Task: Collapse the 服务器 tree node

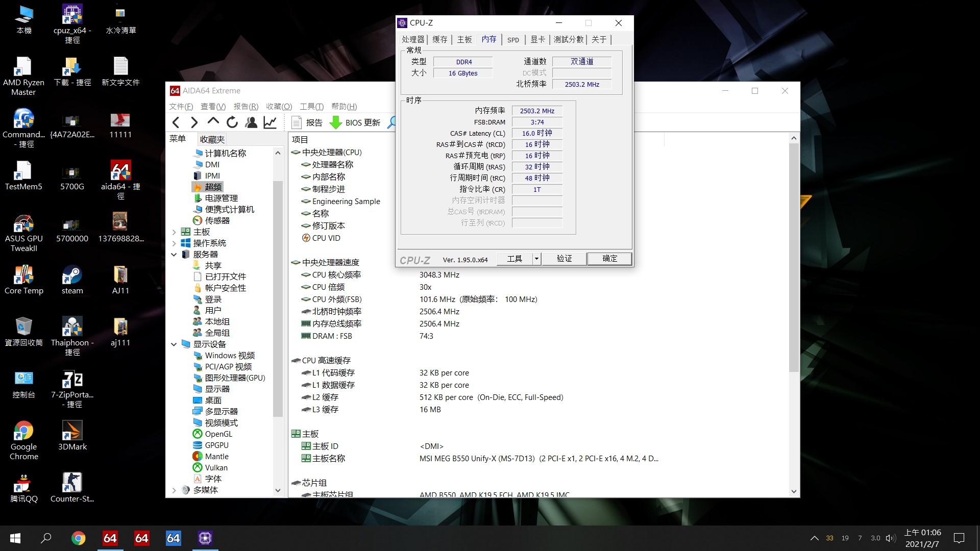Action: (x=174, y=255)
